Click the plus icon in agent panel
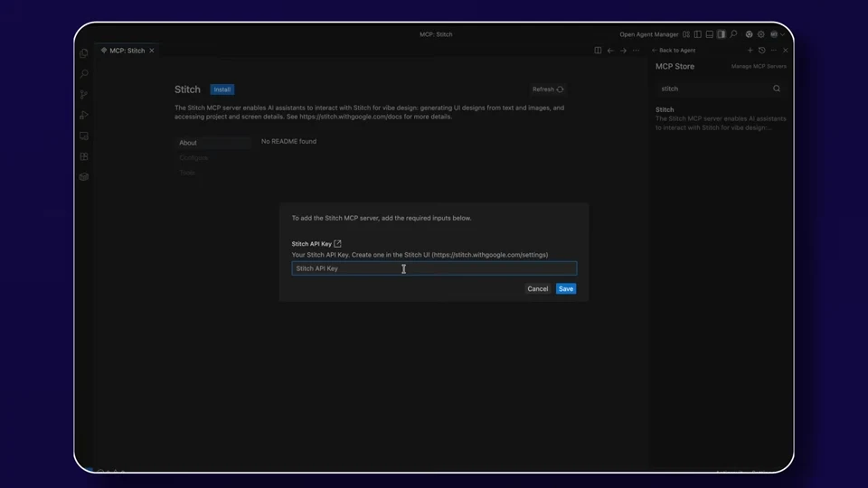Viewport: 868px width, 488px height. pos(750,51)
